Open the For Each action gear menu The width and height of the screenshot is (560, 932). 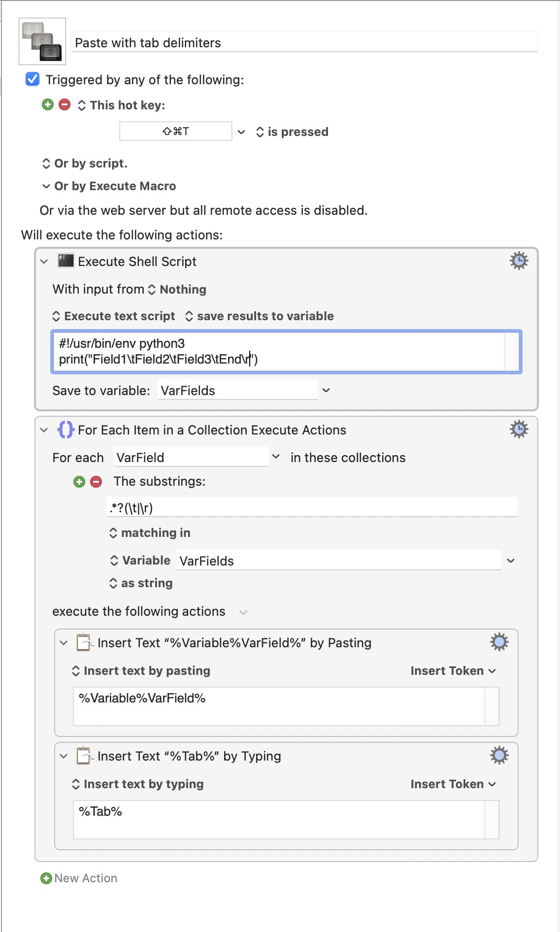[x=519, y=429]
